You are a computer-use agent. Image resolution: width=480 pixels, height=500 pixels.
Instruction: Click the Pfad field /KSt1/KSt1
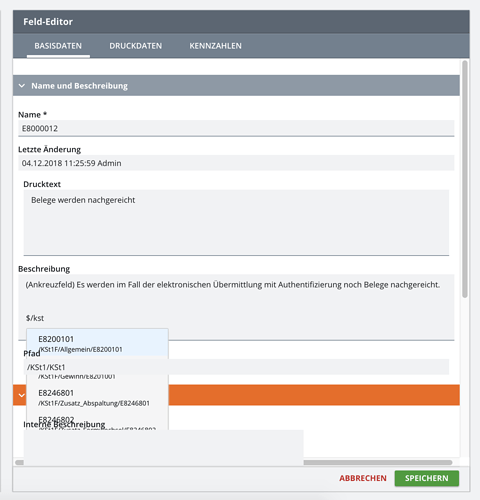[x=236, y=367]
